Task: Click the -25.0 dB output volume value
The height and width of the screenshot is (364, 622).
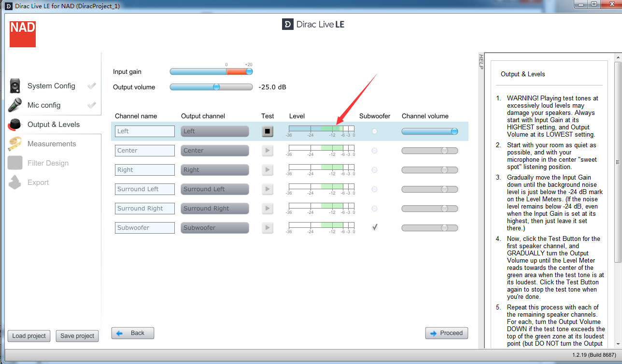Action: coord(272,87)
